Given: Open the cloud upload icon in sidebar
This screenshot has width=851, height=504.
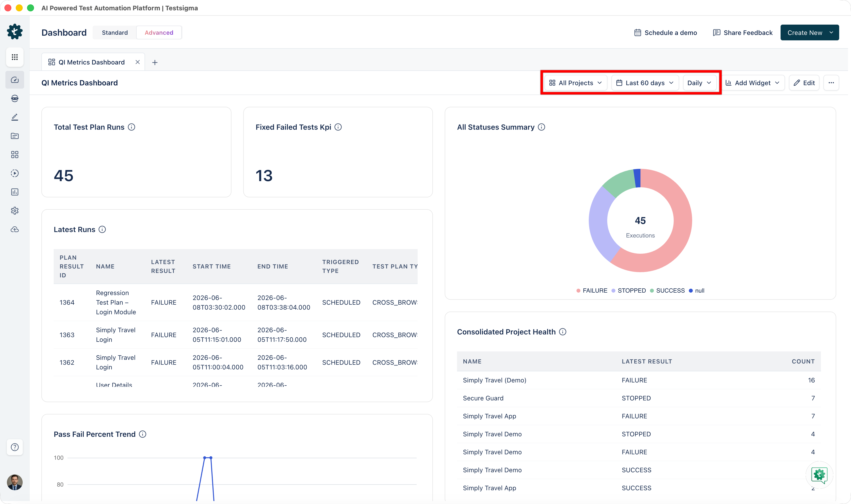Looking at the screenshot, I should tap(15, 230).
